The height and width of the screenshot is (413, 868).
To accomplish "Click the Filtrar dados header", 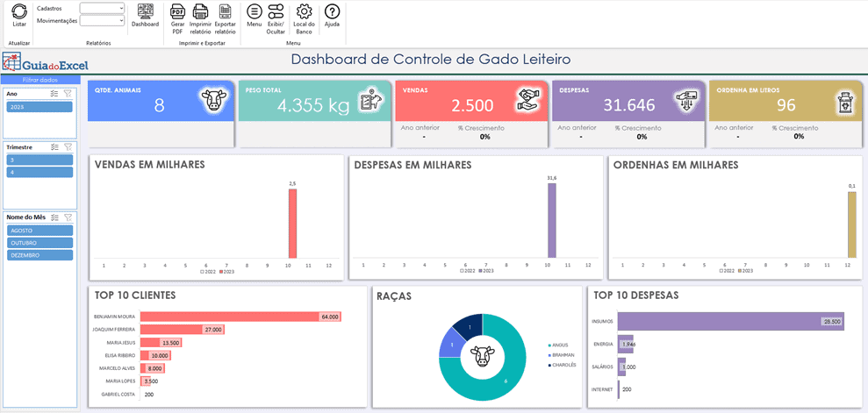I will [x=39, y=80].
